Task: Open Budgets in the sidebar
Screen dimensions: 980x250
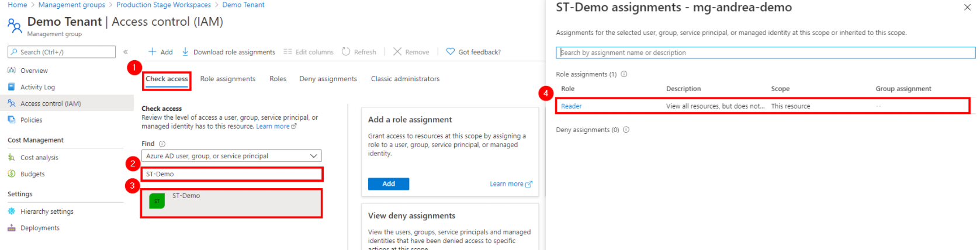Action: click(x=32, y=174)
